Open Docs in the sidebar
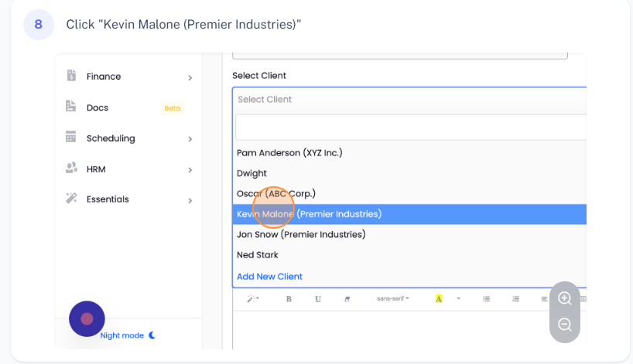This screenshot has height=364, width=633. click(98, 107)
